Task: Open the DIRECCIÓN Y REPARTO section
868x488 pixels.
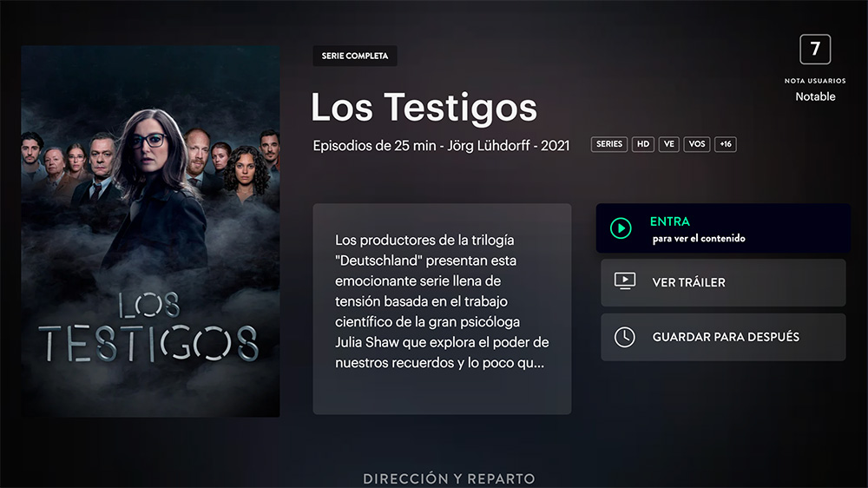Action: click(x=449, y=478)
